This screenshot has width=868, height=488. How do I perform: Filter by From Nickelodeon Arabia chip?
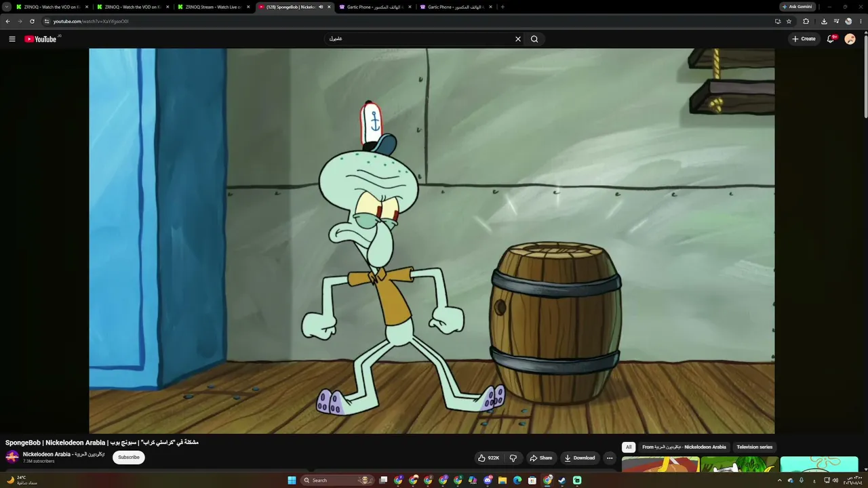point(684,447)
